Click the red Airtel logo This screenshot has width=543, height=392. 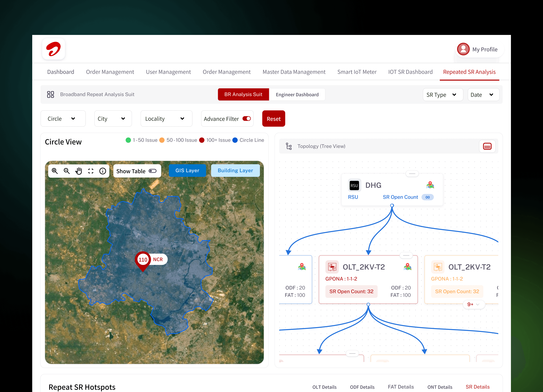point(54,49)
